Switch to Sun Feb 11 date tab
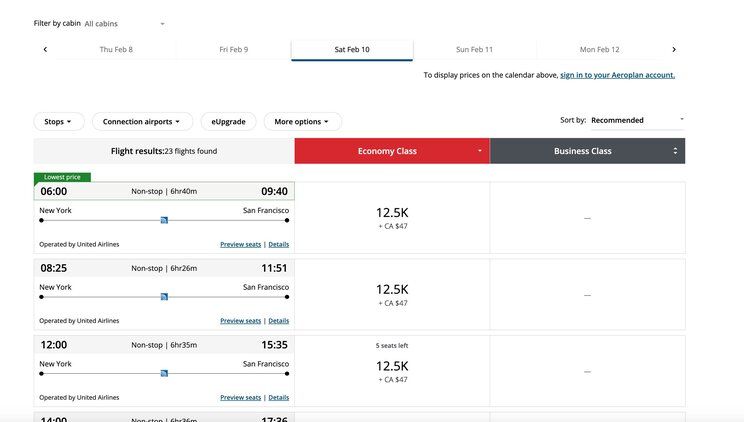Viewport: 744px width, 422px height. [x=474, y=49]
